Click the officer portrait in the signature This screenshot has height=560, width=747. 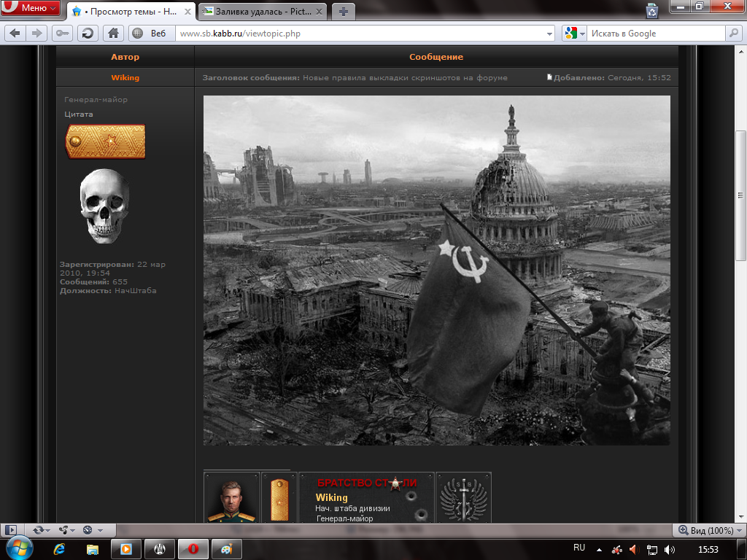[x=232, y=497]
